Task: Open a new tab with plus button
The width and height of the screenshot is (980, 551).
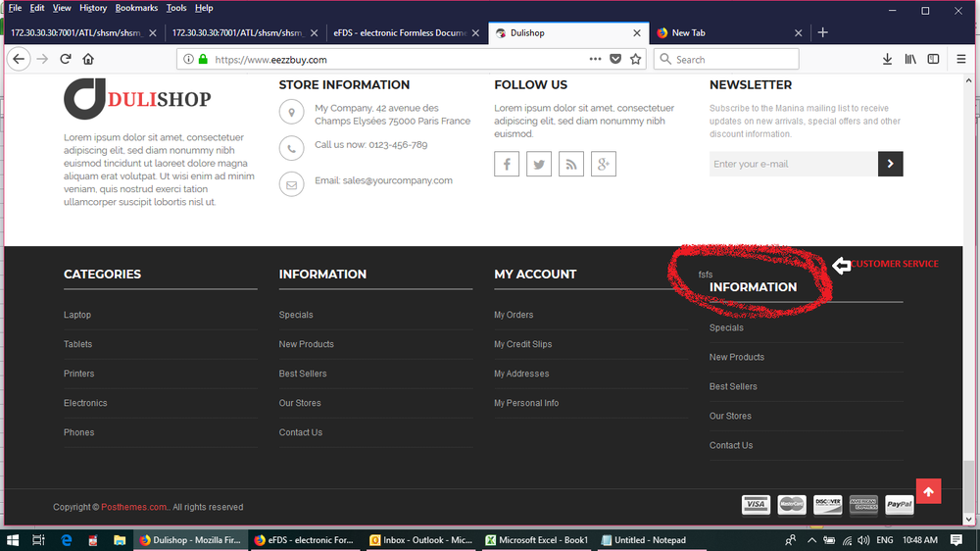Action: [822, 32]
